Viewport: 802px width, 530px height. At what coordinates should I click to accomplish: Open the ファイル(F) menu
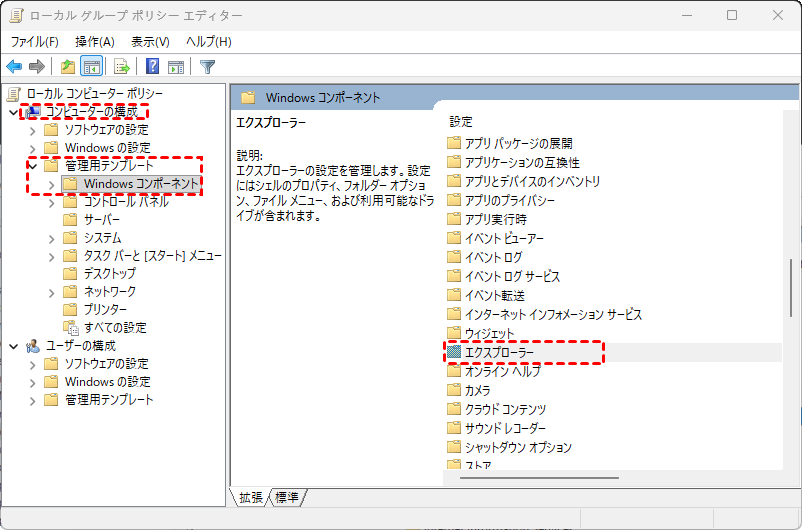(35, 41)
